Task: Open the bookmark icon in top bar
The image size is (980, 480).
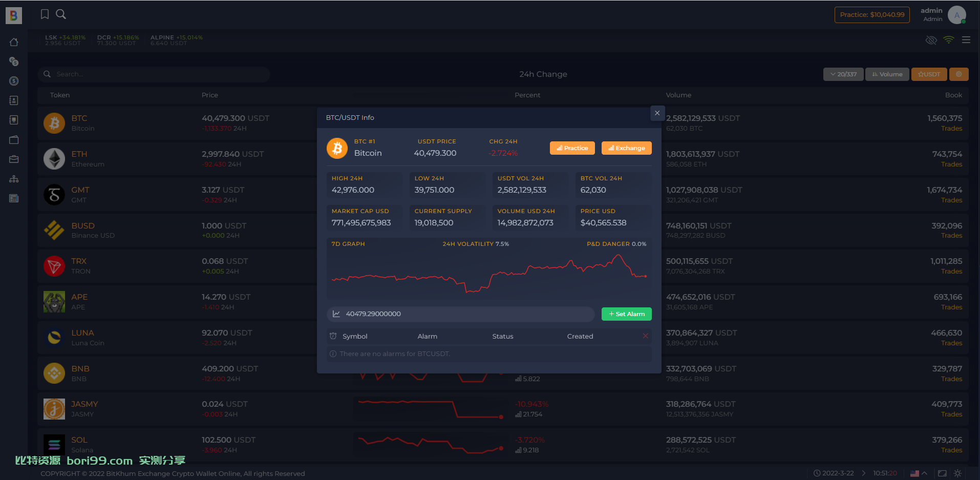Action: [45, 14]
